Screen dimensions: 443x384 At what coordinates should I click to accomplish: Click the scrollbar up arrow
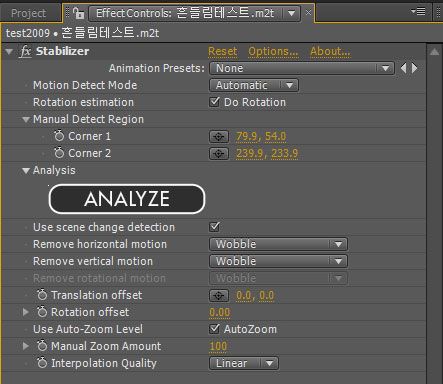click(x=434, y=52)
